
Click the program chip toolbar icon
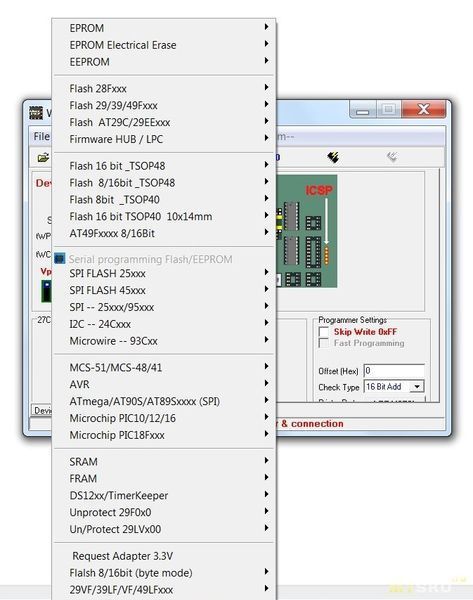(333, 157)
